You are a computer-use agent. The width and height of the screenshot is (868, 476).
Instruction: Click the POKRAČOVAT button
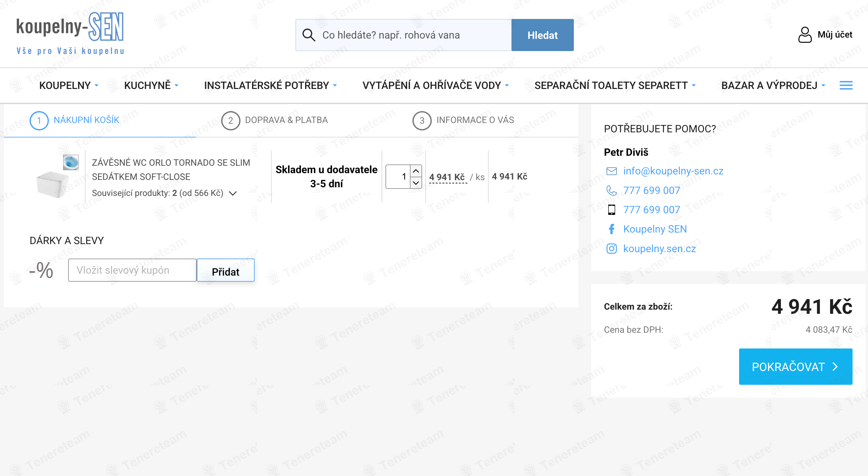click(796, 366)
